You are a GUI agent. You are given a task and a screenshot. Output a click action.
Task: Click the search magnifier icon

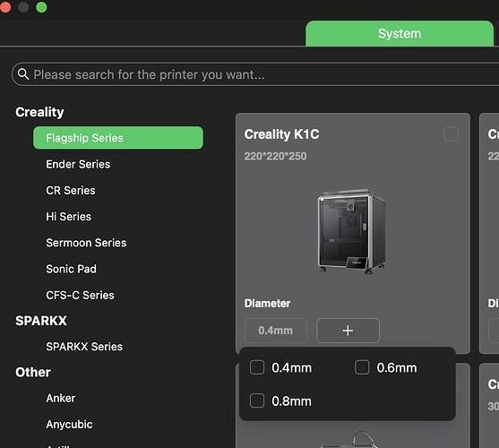23,73
